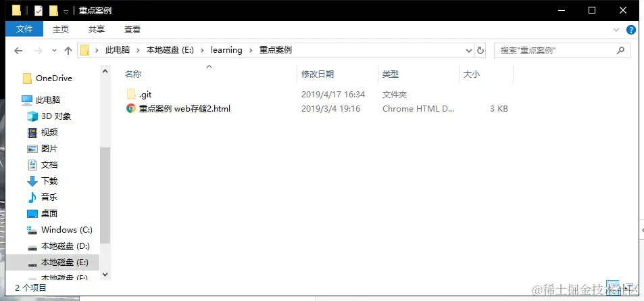Sort by the 名称 column header
Image resolution: width=644 pixels, height=301 pixels.
coord(133,74)
